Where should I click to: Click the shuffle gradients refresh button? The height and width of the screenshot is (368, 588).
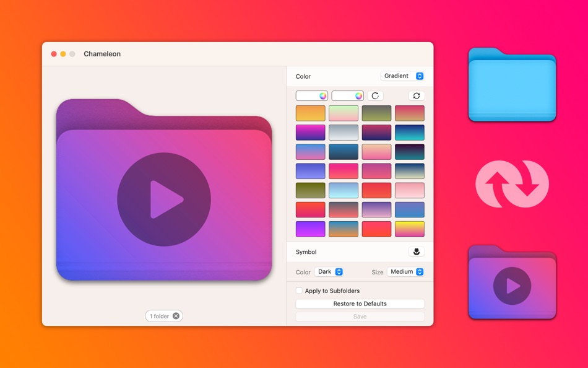pos(417,96)
